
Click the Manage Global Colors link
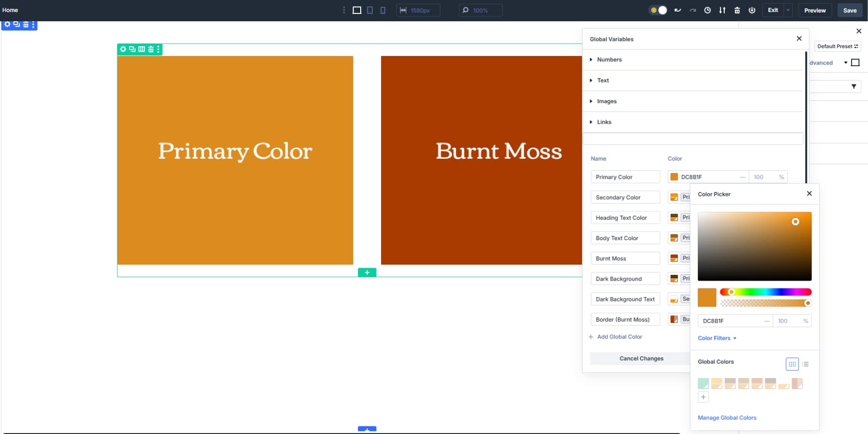[x=727, y=418]
